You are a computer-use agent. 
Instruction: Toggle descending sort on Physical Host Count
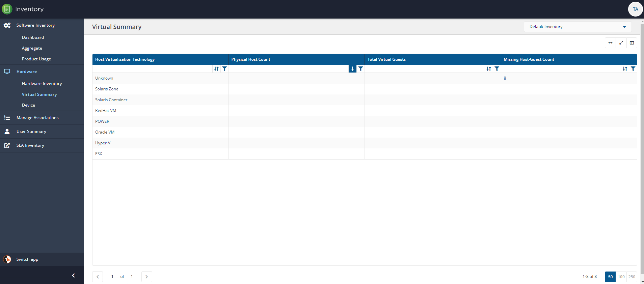click(352, 69)
